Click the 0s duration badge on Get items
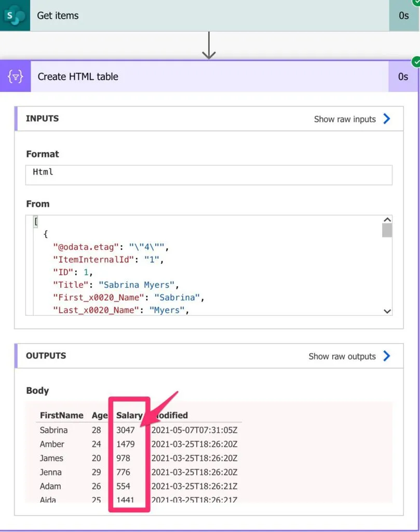 click(x=404, y=16)
